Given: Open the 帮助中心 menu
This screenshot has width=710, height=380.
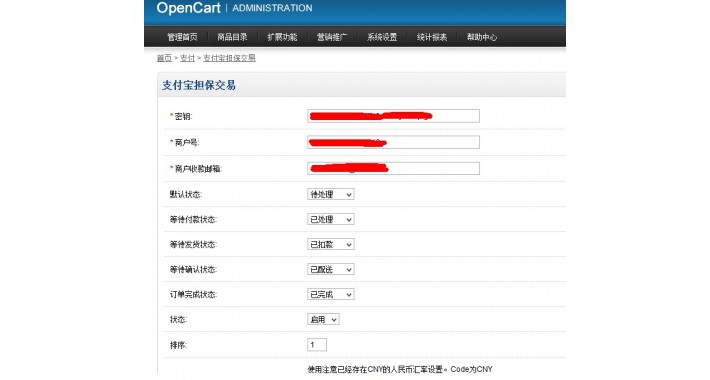Looking at the screenshot, I should point(482,37).
